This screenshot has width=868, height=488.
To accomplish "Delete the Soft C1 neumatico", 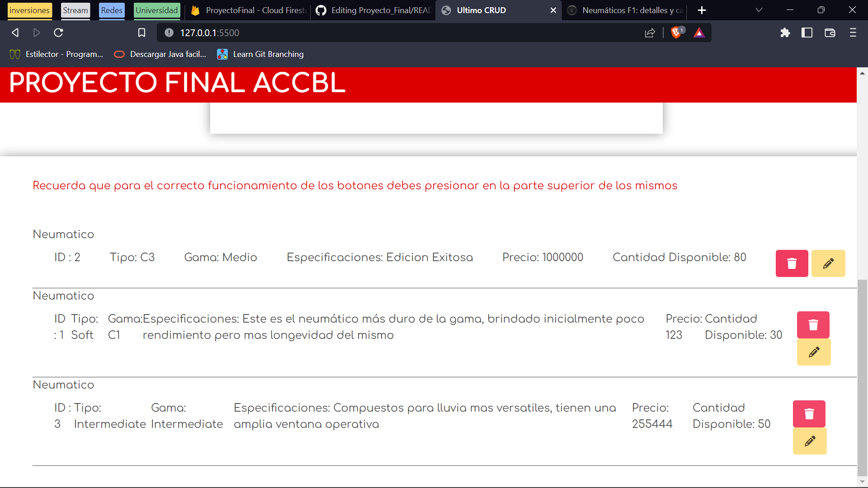I will (813, 325).
